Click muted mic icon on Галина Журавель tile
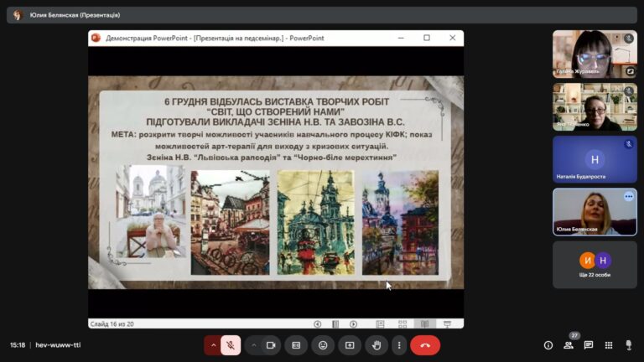 click(x=628, y=39)
